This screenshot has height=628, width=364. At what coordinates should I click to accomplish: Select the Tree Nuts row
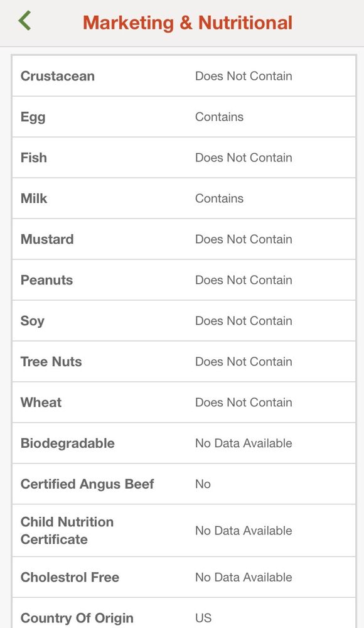[184, 362]
